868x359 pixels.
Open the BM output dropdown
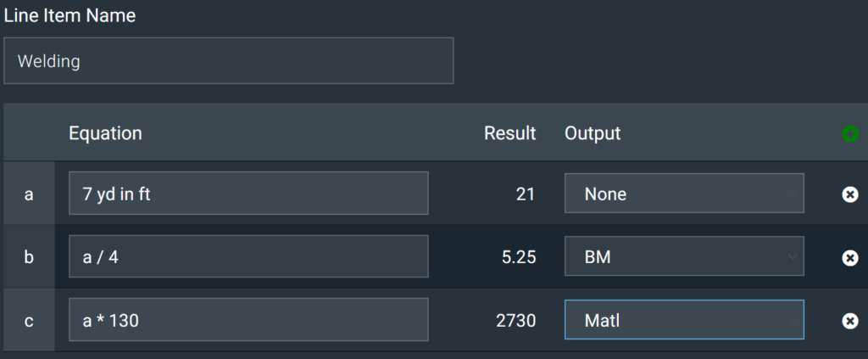(684, 256)
